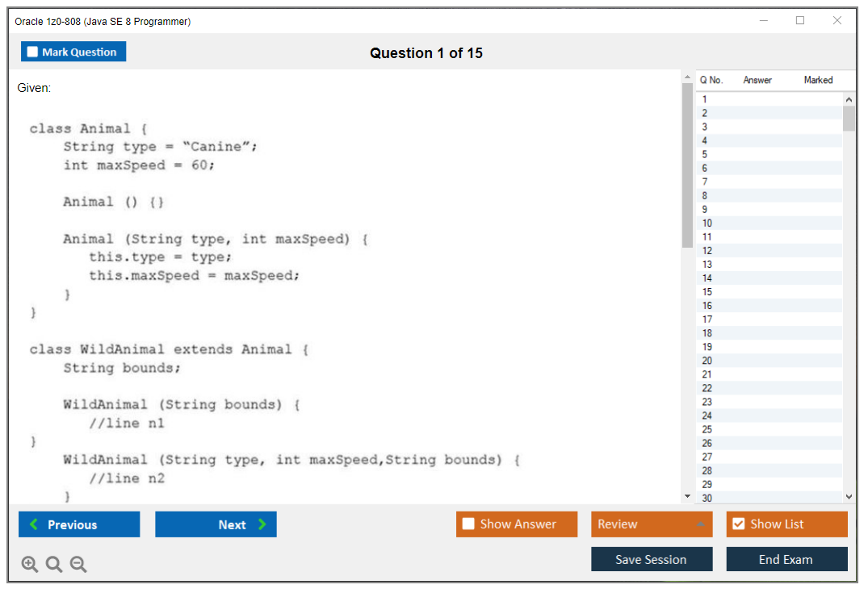Click the question pane scroll down arrow

[687, 496]
